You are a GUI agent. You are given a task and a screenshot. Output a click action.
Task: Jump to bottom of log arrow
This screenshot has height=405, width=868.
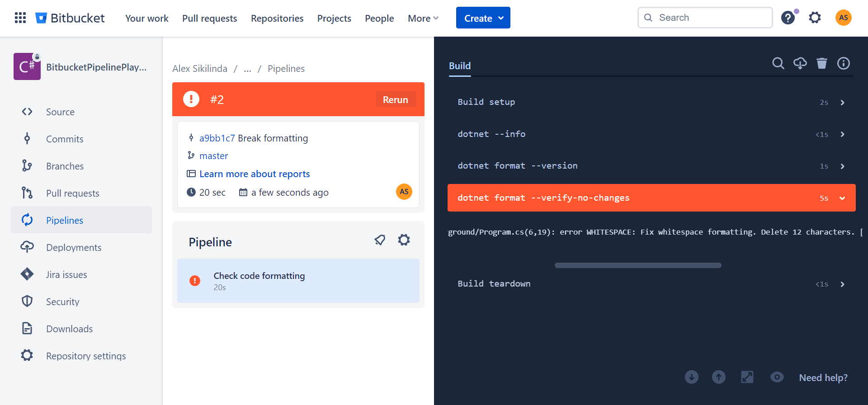[x=692, y=377]
